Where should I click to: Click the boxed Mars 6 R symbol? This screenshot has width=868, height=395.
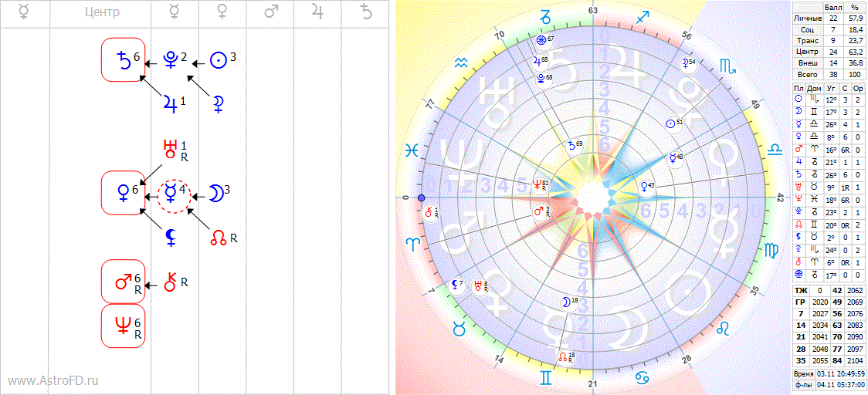123,282
